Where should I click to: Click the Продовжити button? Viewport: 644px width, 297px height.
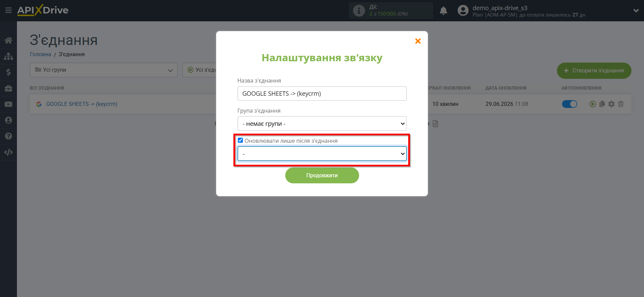[x=322, y=175]
